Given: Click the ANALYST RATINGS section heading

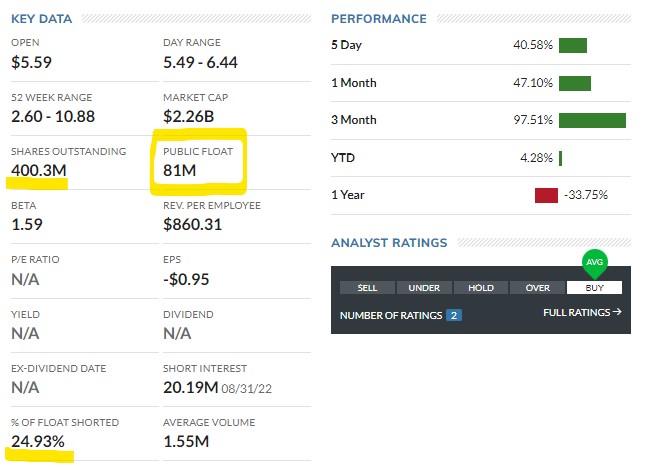Looking at the screenshot, I should tap(389, 243).
